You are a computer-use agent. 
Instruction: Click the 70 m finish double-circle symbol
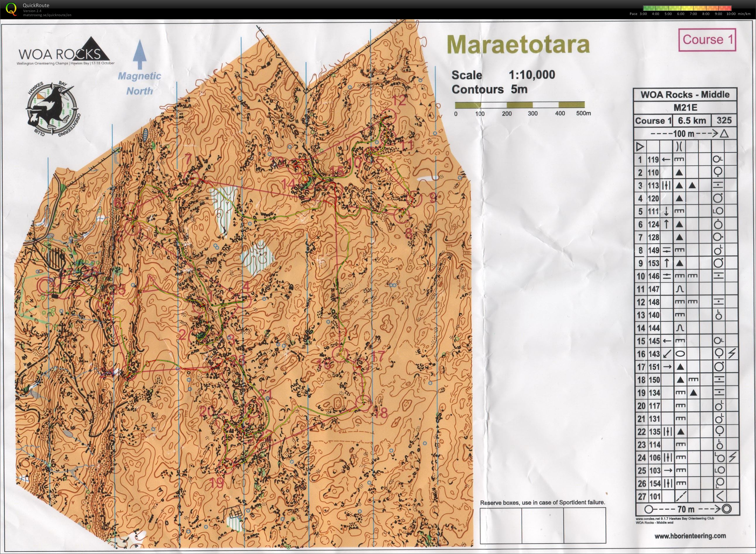click(x=726, y=509)
